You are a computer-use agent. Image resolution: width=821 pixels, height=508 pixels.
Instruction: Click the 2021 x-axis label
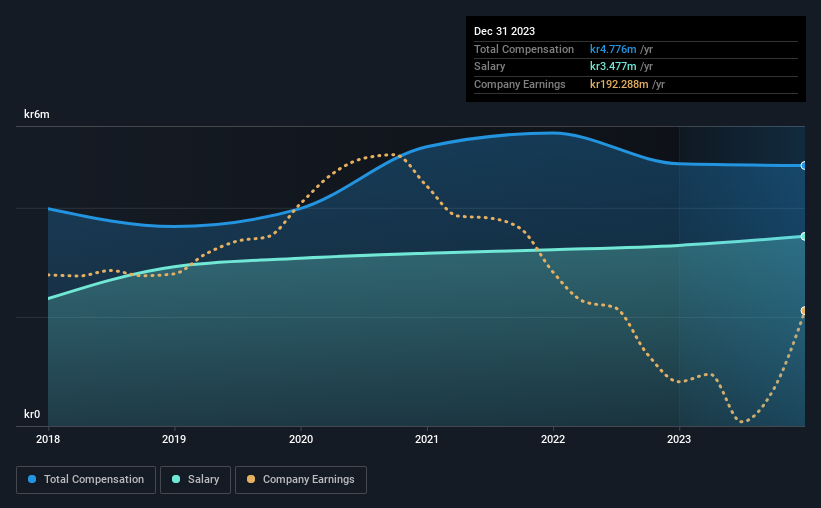[427, 439]
